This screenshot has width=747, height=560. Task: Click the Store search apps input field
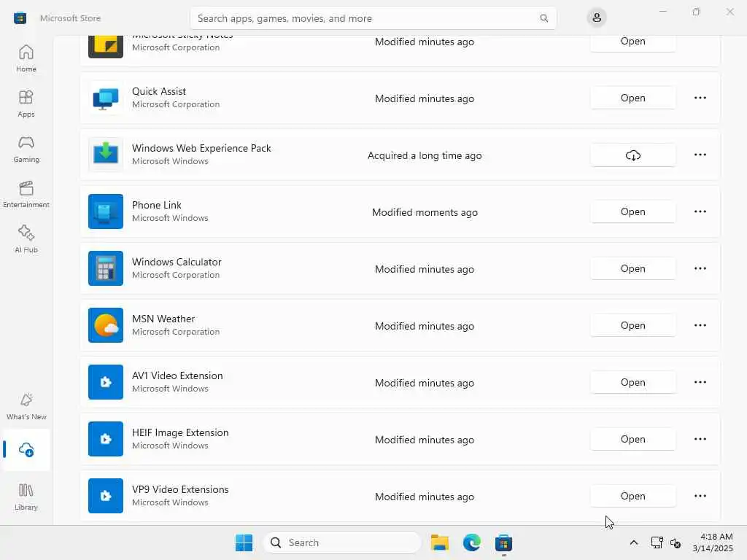click(373, 18)
